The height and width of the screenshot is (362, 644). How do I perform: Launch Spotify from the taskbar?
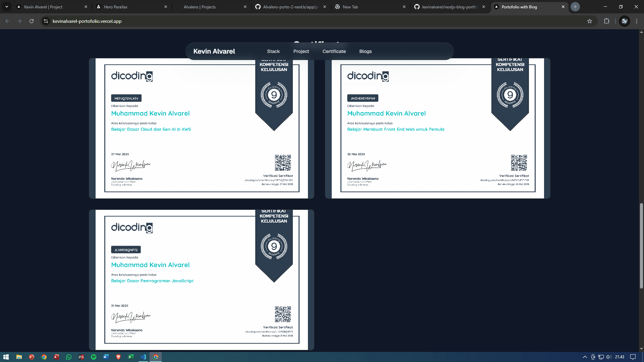coord(94,357)
